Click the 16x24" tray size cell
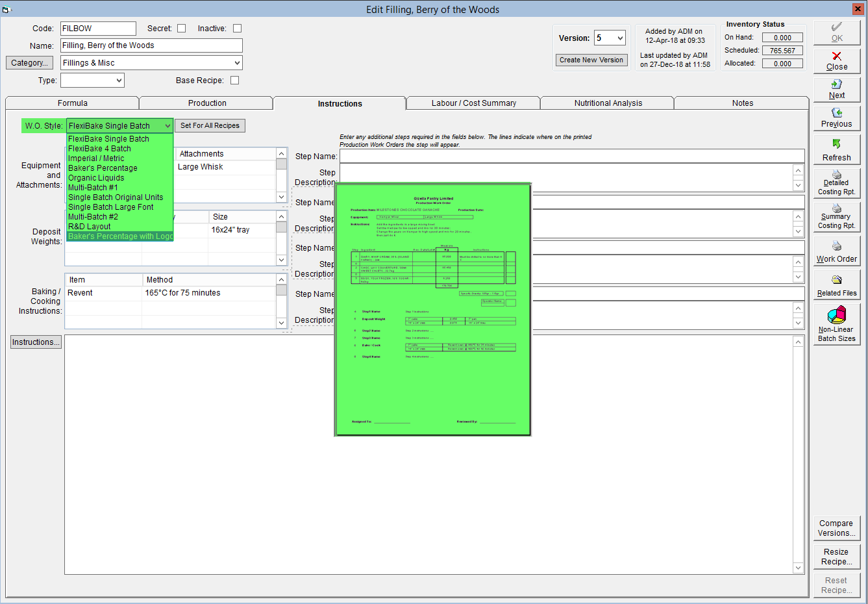The width and height of the screenshot is (868, 604). pos(242,230)
